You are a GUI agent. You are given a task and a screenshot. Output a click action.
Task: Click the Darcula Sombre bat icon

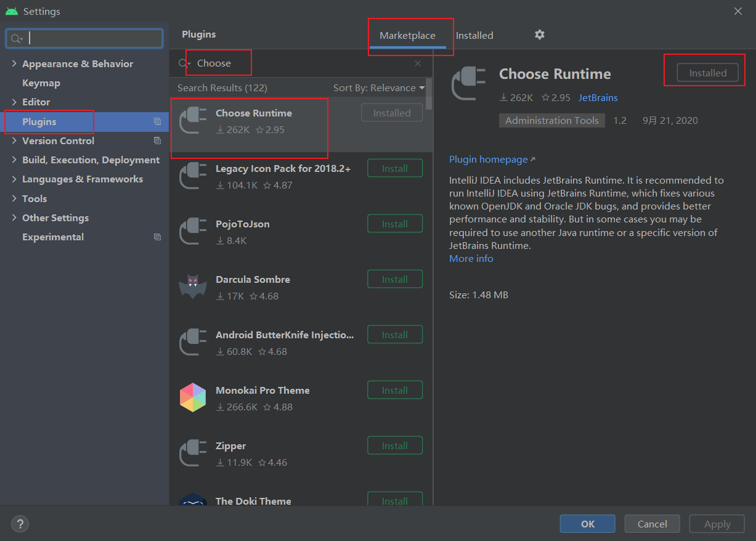[193, 287]
